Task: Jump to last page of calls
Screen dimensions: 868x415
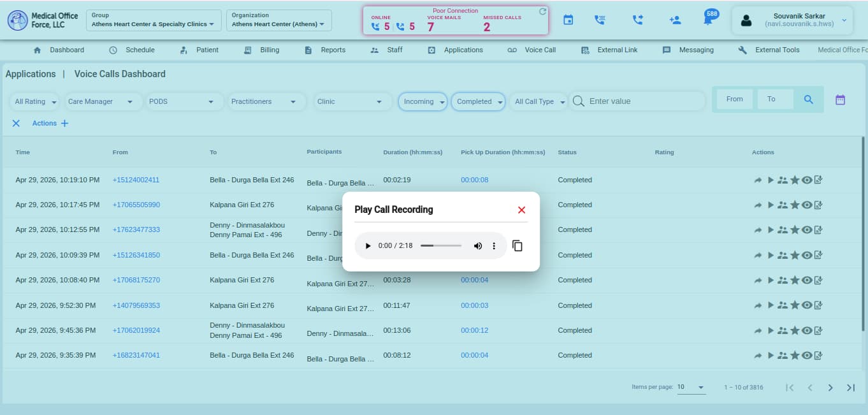Action: pyautogui.click(x=851, y=388)
